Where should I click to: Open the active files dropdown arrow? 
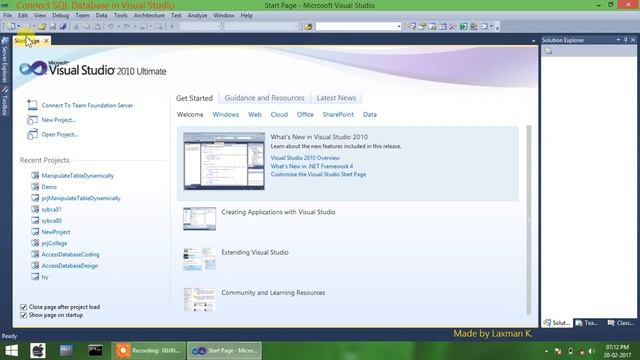533,41
